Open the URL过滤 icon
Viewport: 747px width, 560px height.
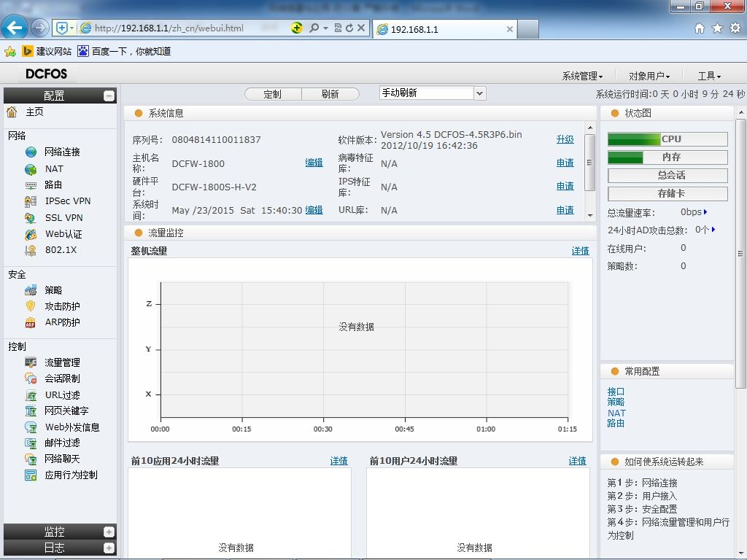31,395
